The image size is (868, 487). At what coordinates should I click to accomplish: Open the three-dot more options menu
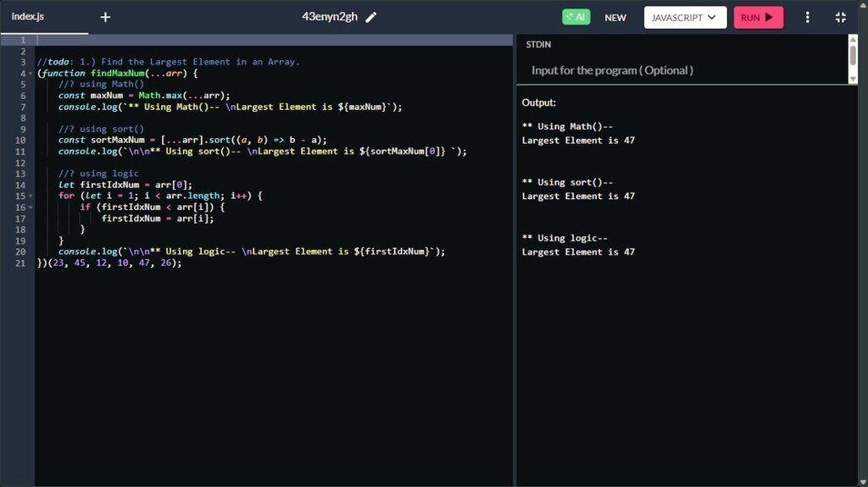[x=807, y=17]
